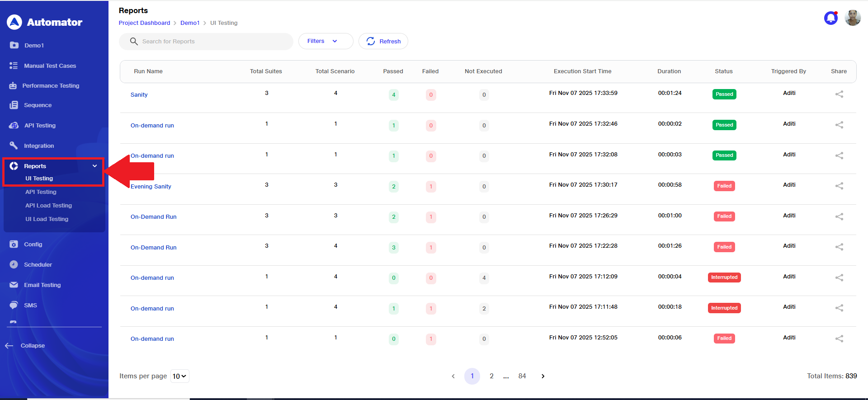Open the Items per page dropdown

coord(179,376)
